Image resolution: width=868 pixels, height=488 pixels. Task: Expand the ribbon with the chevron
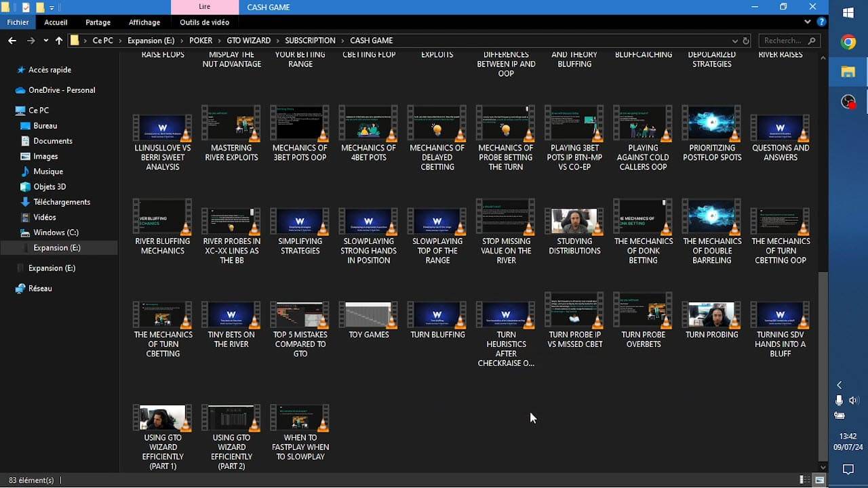807,22
